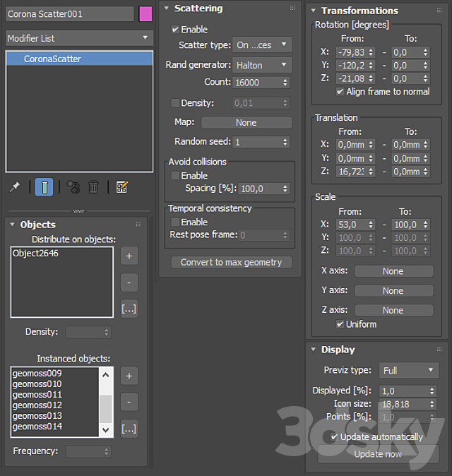Add an instanced object with plus button
The width and height of the screenshot is (452, 476).
pyautogui.click(x=129, y=376)
